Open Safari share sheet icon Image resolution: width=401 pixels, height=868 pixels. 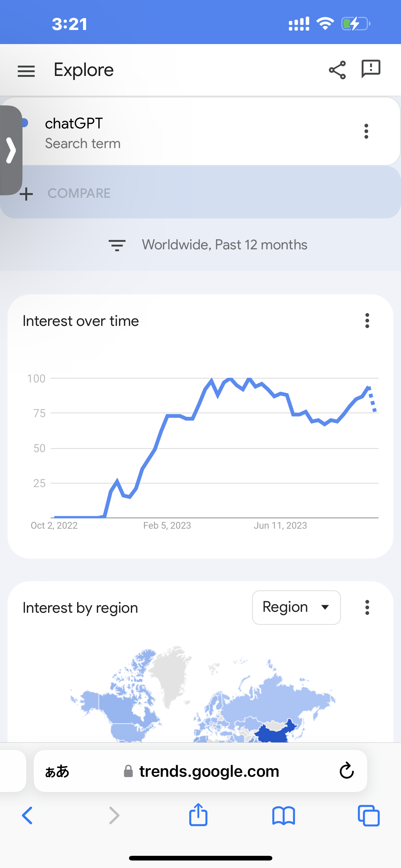click(198, 815)
